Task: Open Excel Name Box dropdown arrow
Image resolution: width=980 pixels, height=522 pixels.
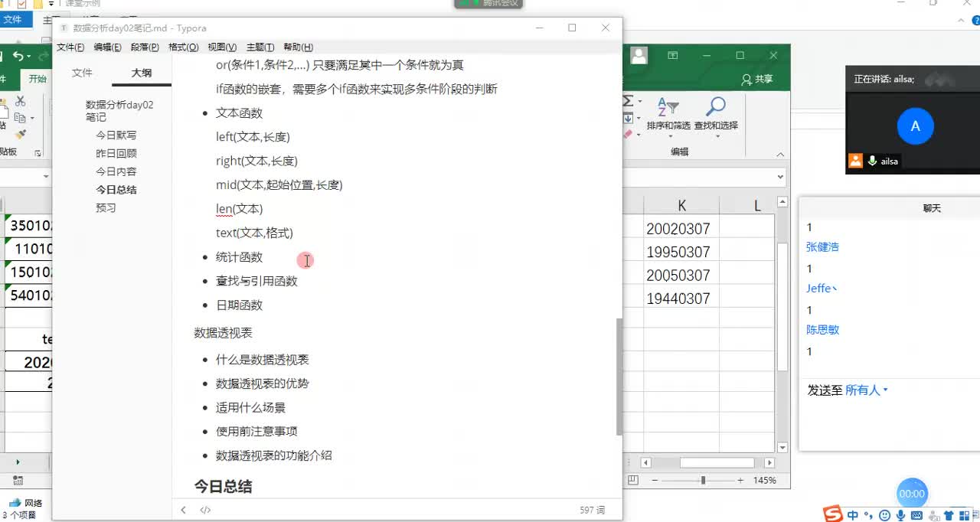Action: tap(46, 177)
